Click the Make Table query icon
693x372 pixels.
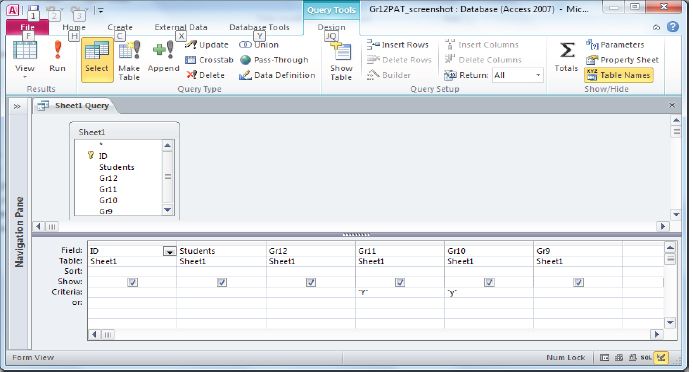(x=129, y=60)
